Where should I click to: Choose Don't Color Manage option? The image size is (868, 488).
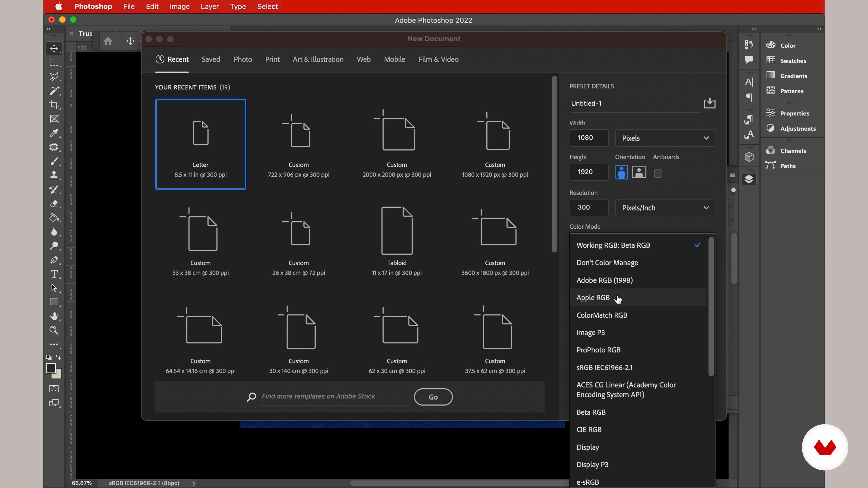[638, 263]
